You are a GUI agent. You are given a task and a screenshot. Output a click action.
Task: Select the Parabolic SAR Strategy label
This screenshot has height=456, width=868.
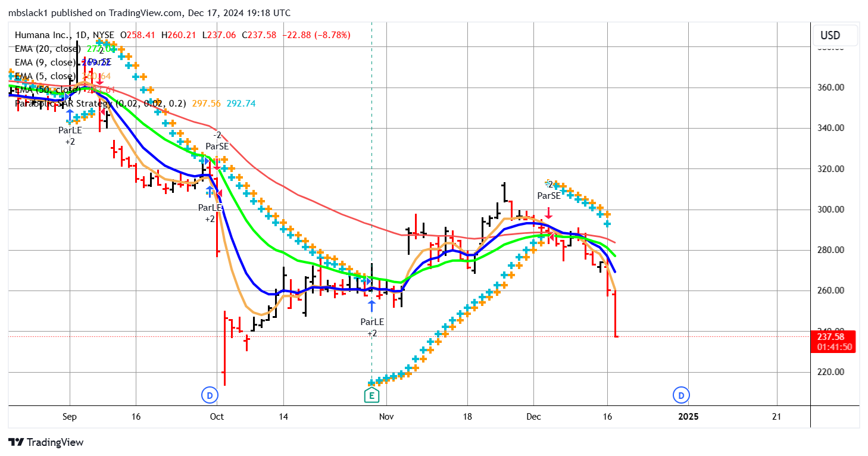point(101,104)
